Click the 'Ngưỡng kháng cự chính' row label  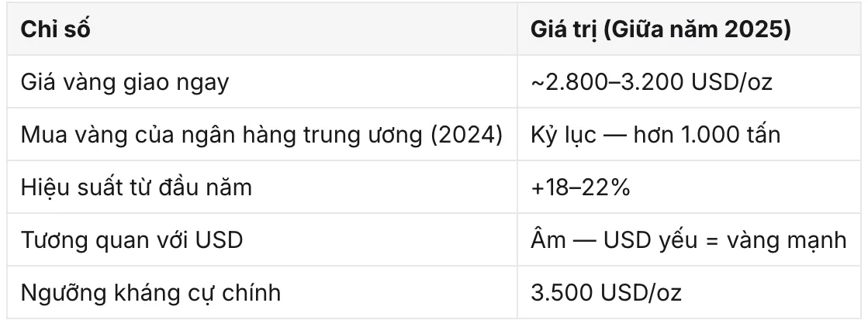pyautogui.click(x=150, y=293)
